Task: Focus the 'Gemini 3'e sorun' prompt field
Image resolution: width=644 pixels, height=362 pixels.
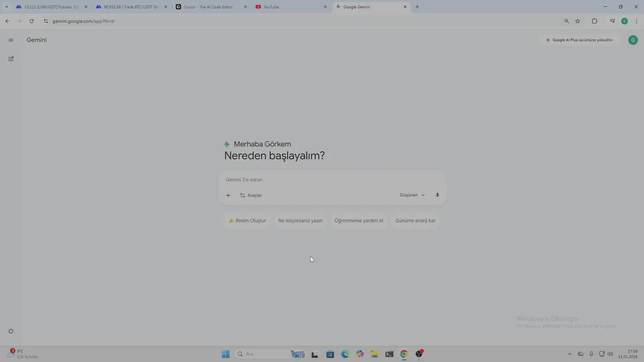Action: coord(332,179)
